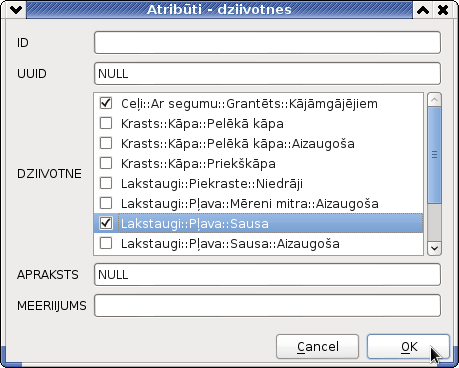459x368 pixels.
Task: Select the Lakstaugi::Piekraste::Niedrāji list row
Action: [x=258, y=183]
